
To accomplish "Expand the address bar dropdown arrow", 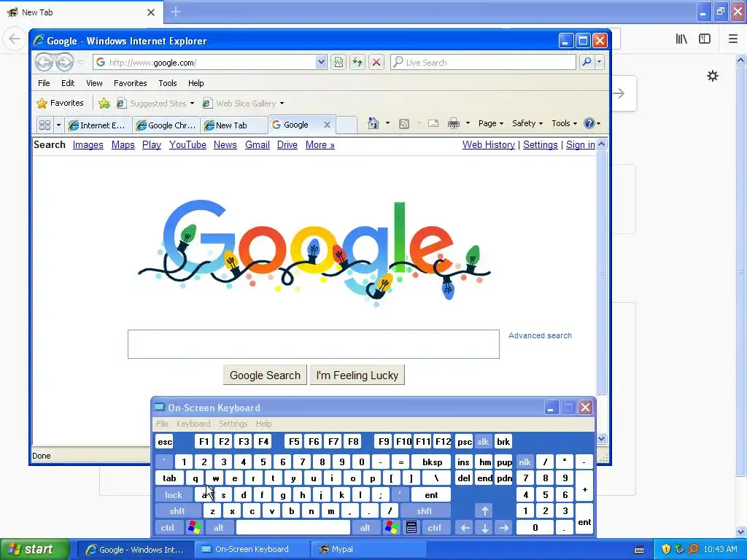I will [321, 62].
